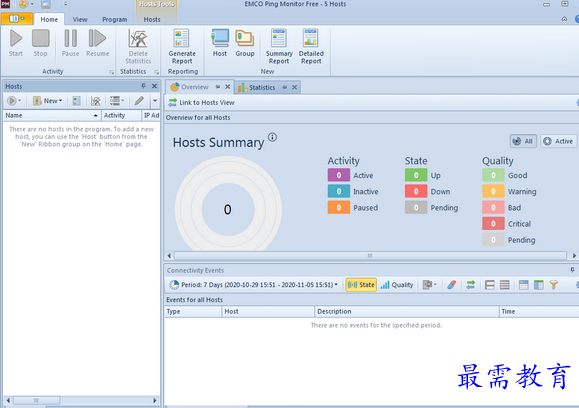The width and height of the screenshot is (579, 408).
Task: Click the red Critical quality swatch
Action: click(x=493, y=223)
